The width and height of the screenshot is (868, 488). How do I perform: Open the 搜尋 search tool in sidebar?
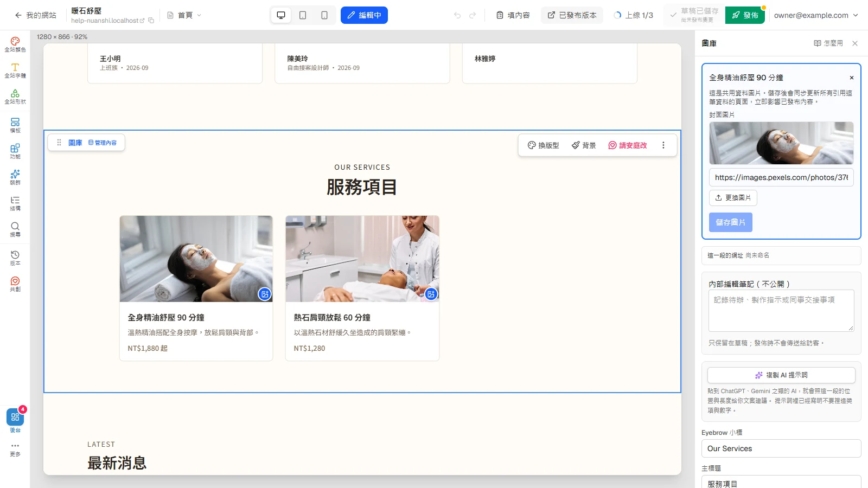(x=15, y=229)
